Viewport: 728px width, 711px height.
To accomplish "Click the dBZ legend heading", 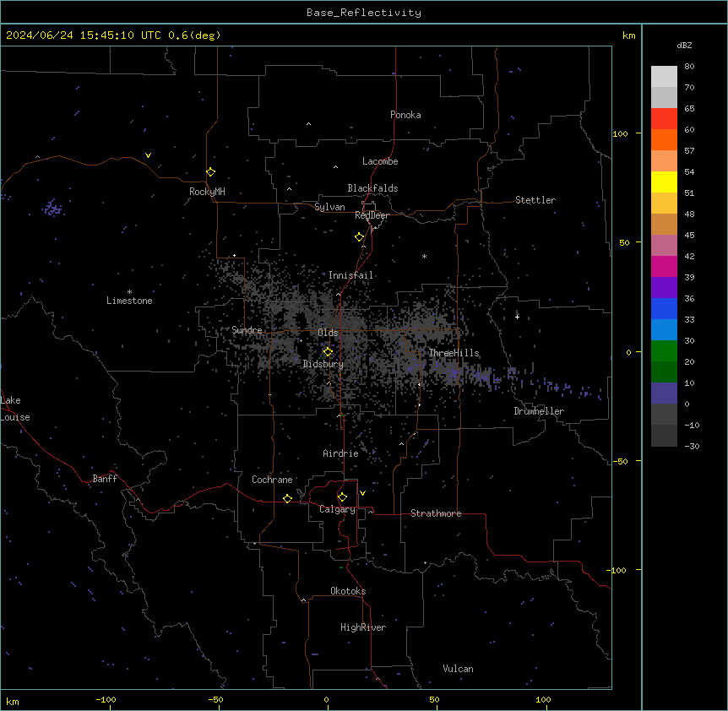I will 684,45.
